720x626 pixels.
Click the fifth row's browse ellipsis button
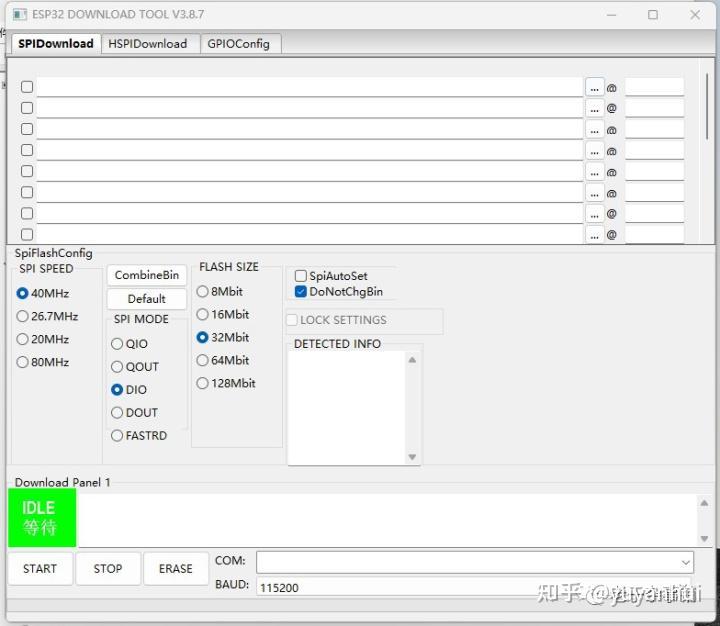click(x=594, y=172)
